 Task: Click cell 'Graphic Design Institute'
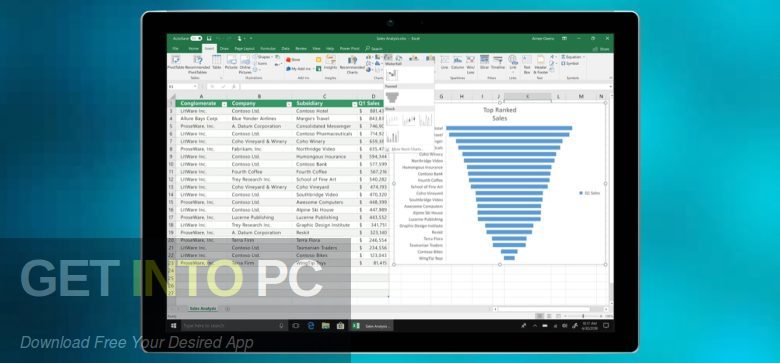(323, 225)
